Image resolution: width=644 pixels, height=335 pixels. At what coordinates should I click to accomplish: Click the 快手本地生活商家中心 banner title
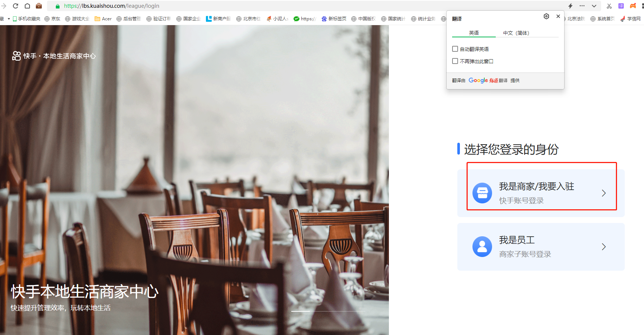85,292
